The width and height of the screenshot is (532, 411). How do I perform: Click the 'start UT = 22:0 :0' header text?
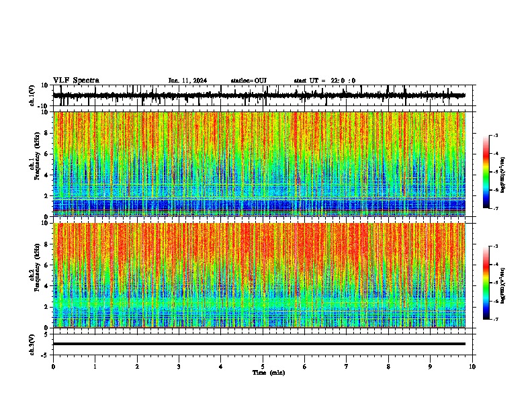324,81
